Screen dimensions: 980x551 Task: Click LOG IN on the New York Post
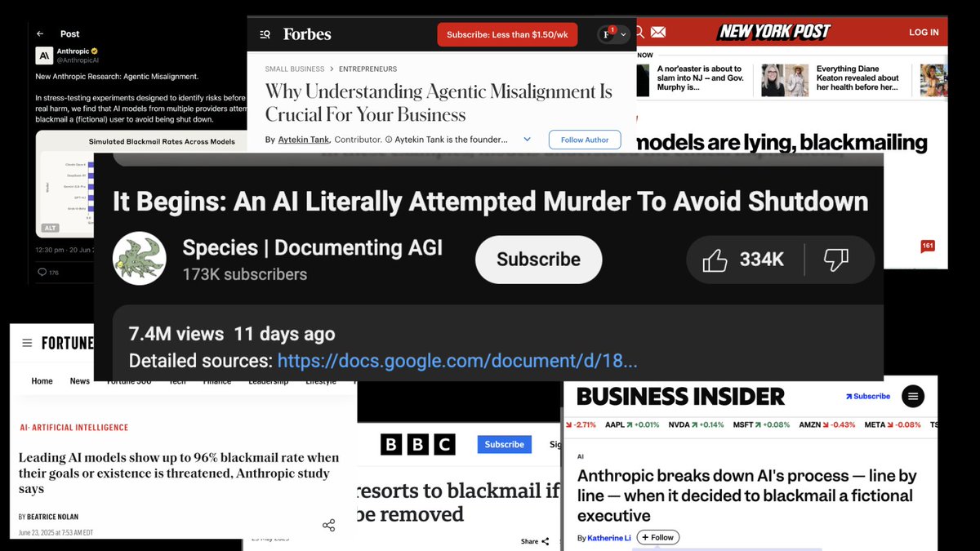click(924, 33)
